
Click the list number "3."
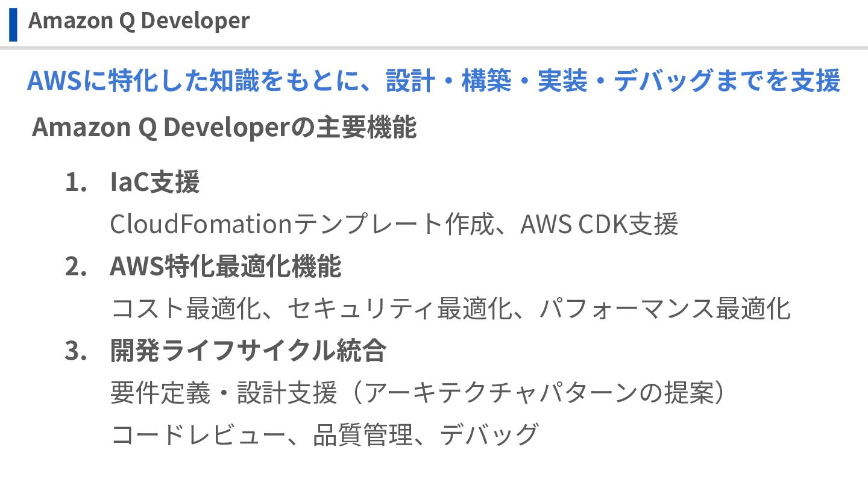point(76,351)
